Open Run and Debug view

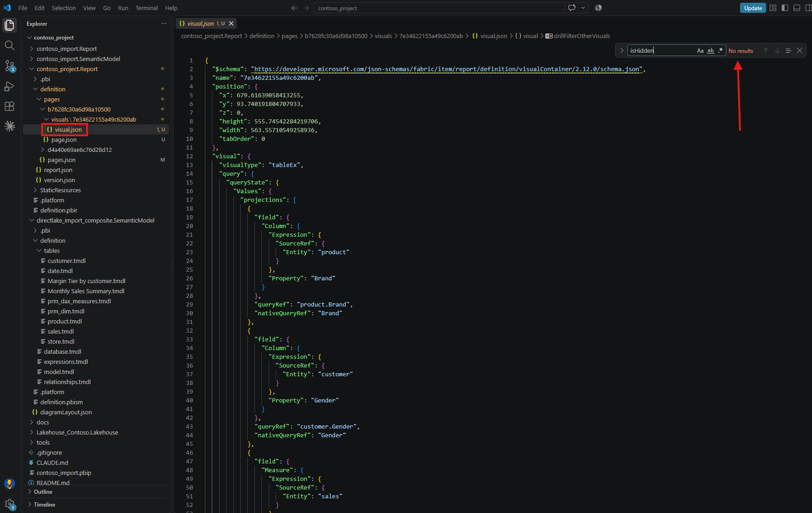pos(9,86)
